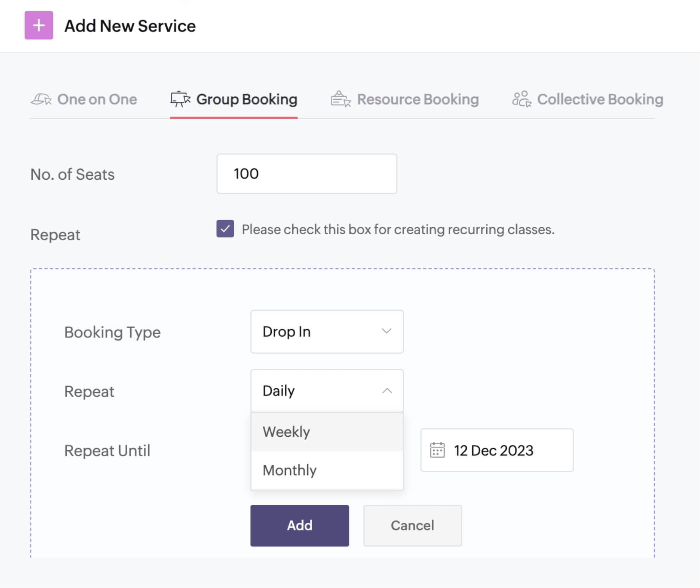This screenshot has height=588, width=700.
Task: Click the Resource Booking tab icon
Action: click(341, 99)
